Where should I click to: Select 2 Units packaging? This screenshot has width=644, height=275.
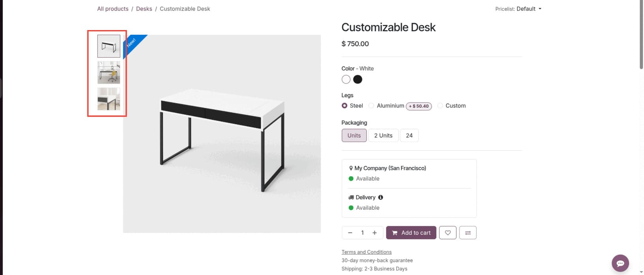(x=383, y=135)
